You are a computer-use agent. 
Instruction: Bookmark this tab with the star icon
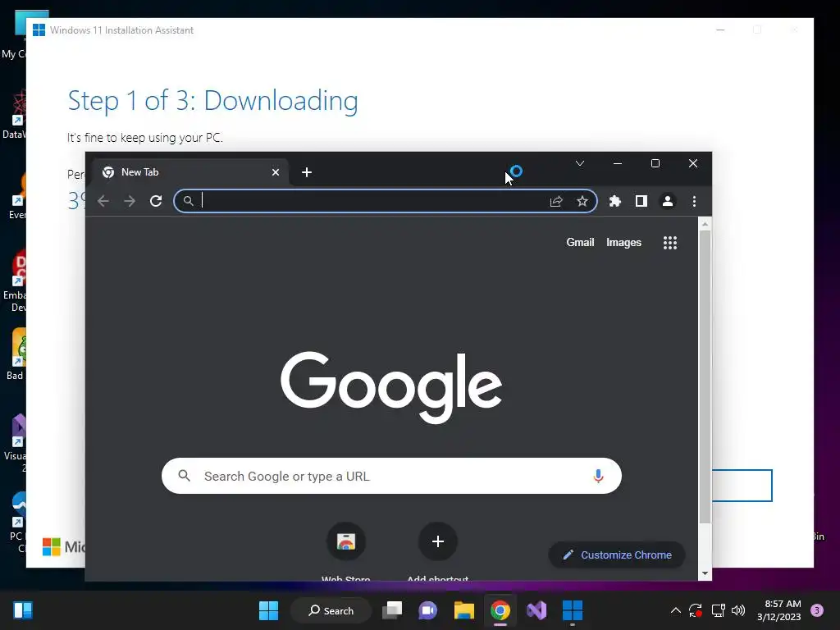(x=582, y=201)
